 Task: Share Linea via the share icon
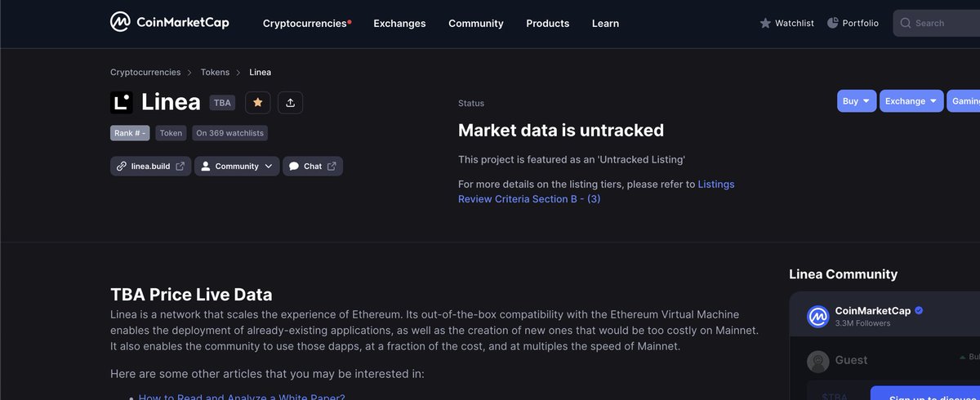291,103
